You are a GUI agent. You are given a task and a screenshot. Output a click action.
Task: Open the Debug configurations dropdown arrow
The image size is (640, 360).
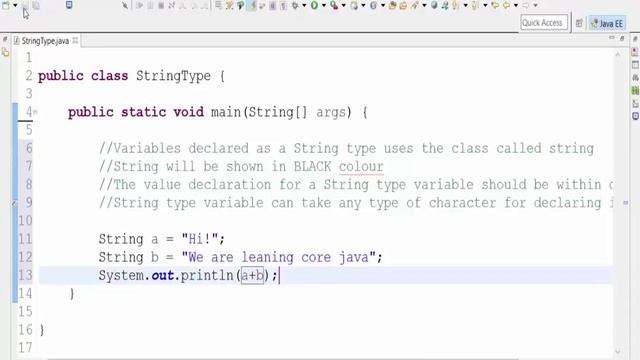(x=304, y=5)
